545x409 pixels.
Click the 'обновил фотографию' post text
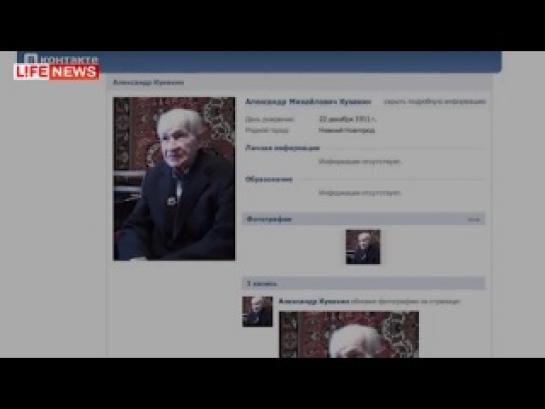coord(405,301)
